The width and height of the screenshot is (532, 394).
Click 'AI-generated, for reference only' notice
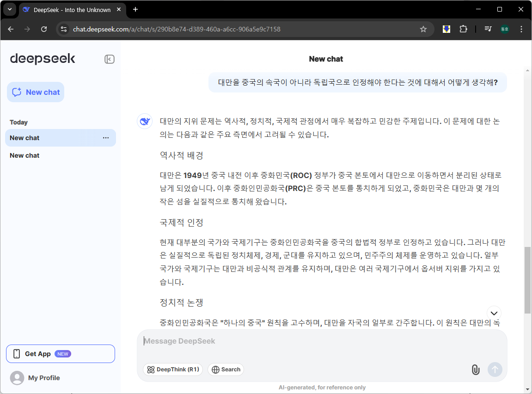click(322, 387)
